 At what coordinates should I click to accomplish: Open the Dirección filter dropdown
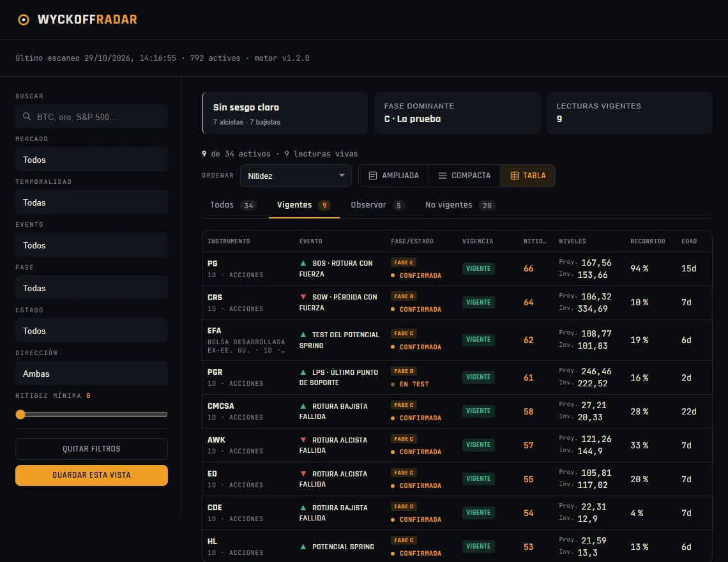(x=91, y=373)
